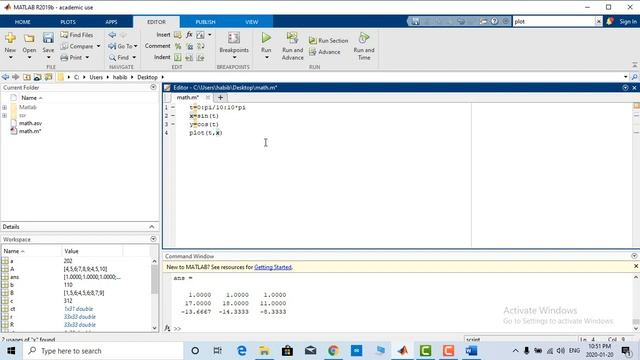640x360 pixels.
Task: Collapse the Details panel chevron
Action: (x=152, y=227)
